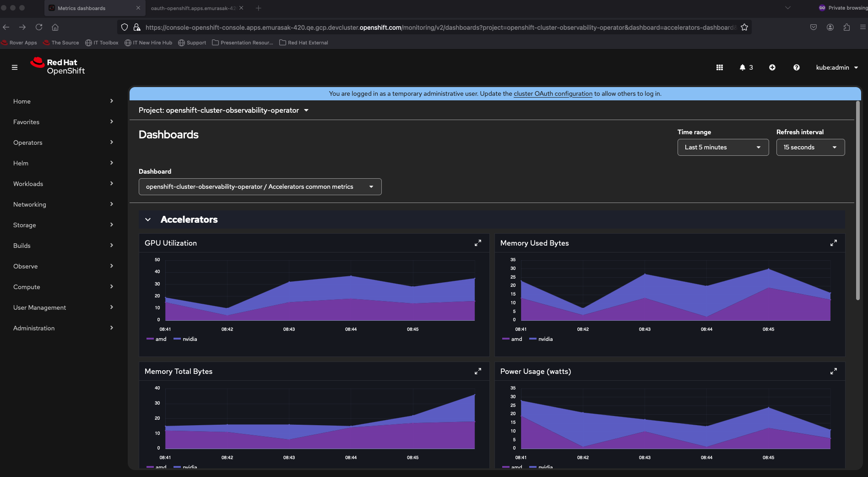Expand the Memory Used Bytes panel
Screen dimensions: 868x477
(x=833, y=243)
